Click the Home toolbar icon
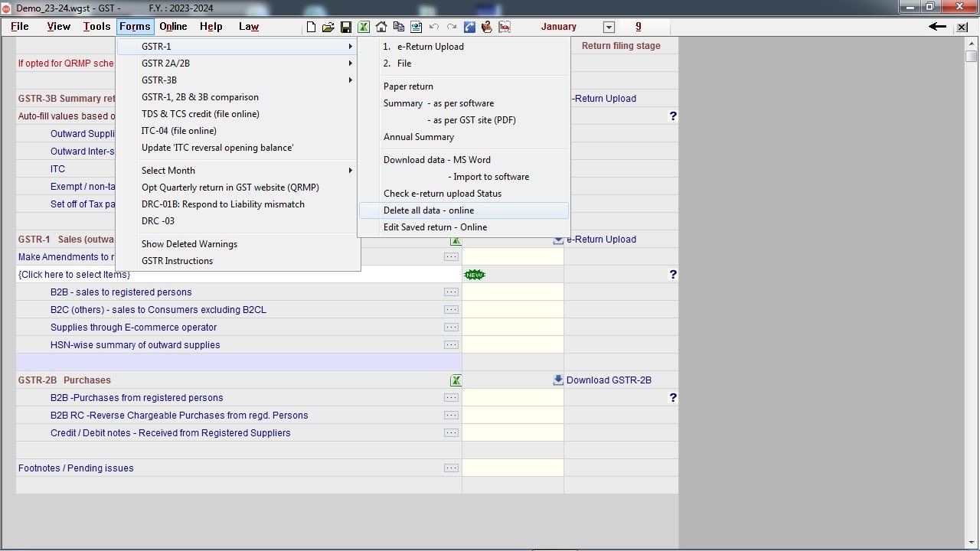This screenshot has width=980, height=551. pos(381,27)
